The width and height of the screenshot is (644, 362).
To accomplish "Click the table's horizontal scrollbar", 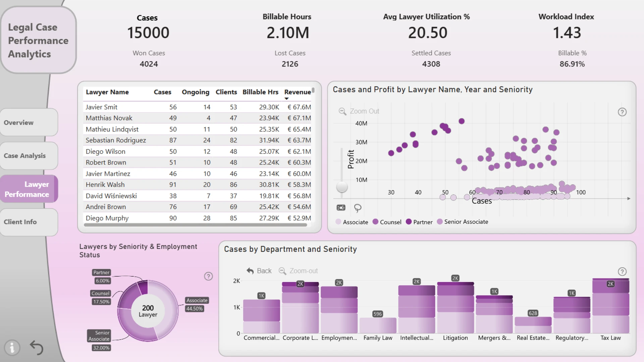I will [195, 225].
